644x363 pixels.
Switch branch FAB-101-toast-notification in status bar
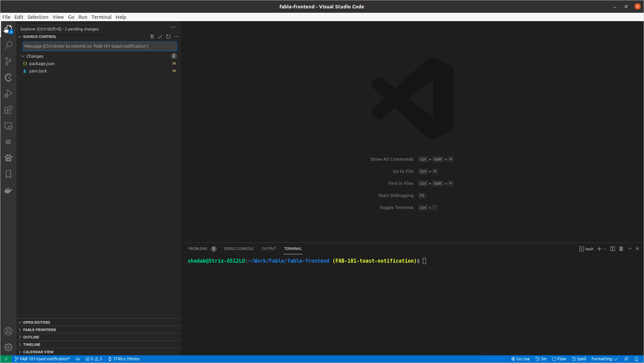[42, 359]
